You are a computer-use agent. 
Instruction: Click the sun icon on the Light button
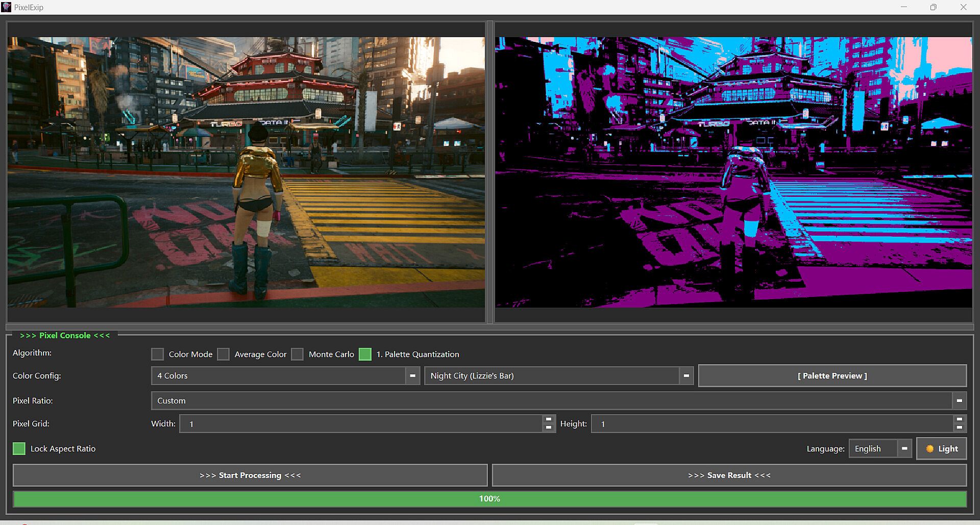(929, 449)
